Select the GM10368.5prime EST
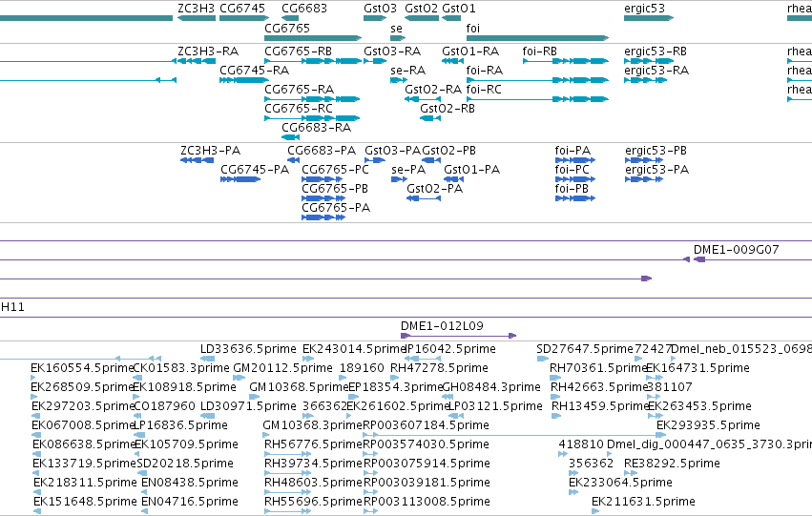Screen dimensions: 812x516 click(254, 397)
